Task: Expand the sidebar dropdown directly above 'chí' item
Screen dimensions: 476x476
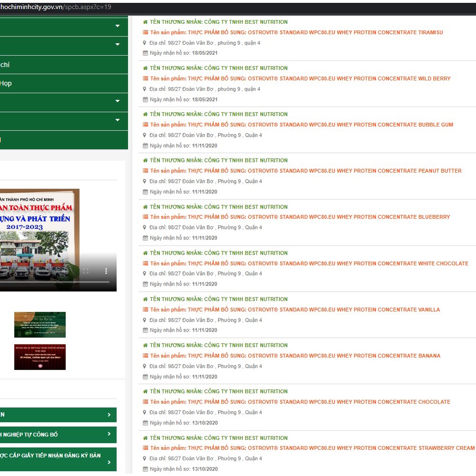Action: [x=118, y=45]
